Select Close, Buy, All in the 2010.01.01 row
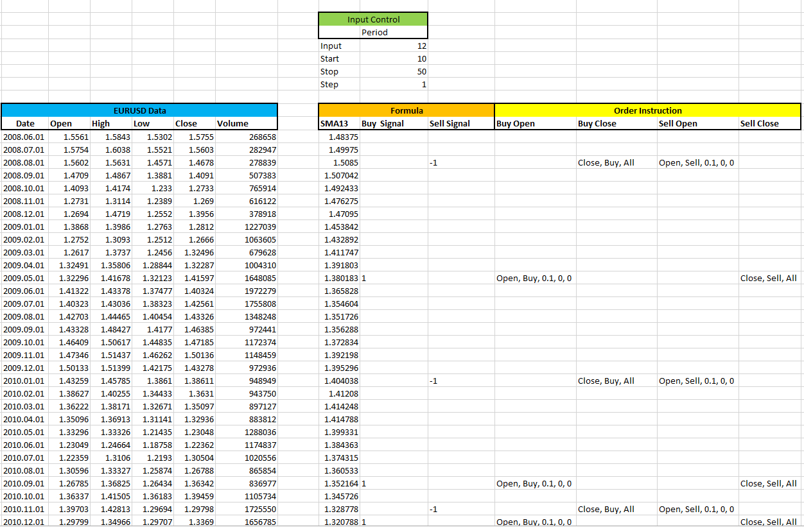This screenshot has height=532, width=804. pos(606,381)
